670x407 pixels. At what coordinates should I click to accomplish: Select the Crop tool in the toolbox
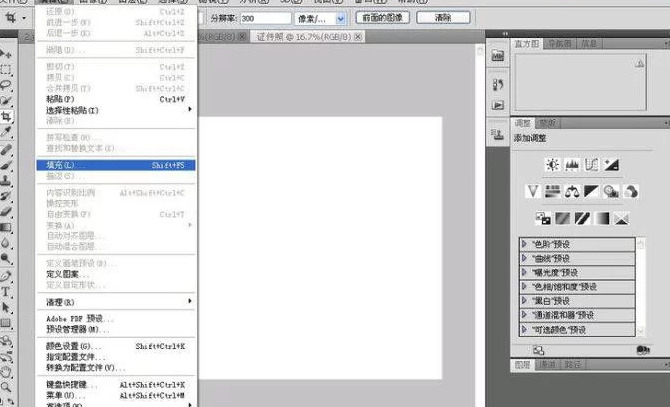(x=6, y=116)
